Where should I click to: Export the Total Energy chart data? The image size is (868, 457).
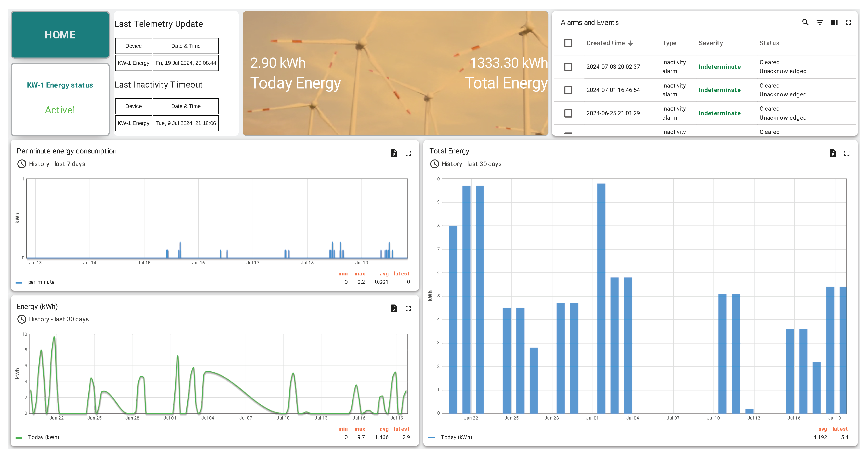point(833,153)
